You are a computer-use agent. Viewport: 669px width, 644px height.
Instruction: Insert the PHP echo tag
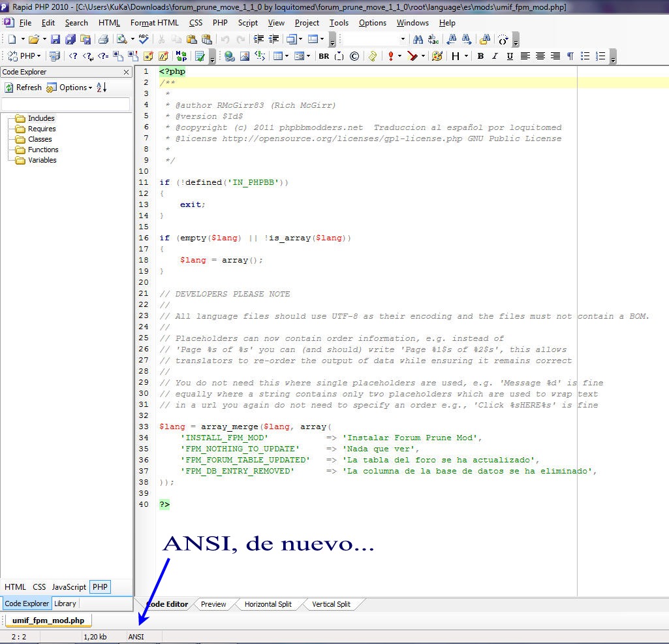coord(103,56)
